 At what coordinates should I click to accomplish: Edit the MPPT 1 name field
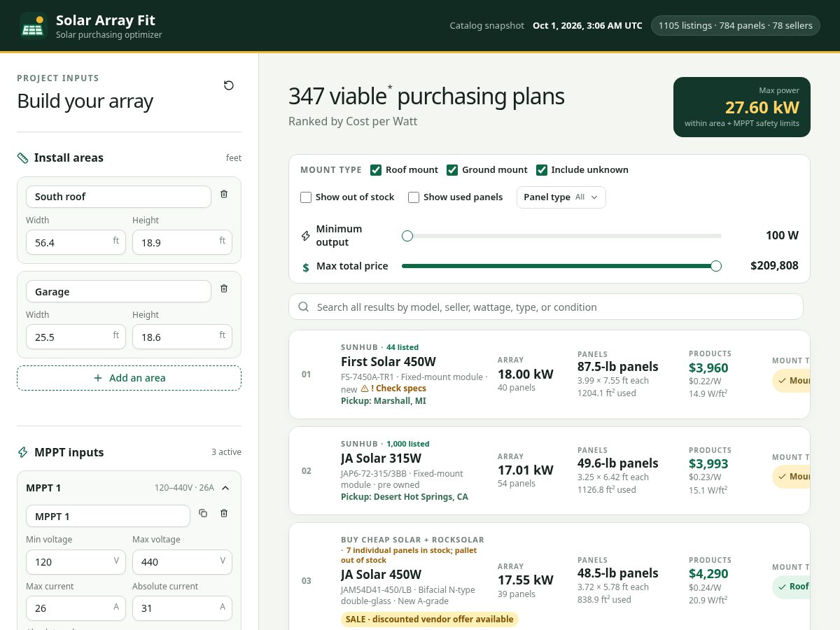[x=108, y=516]
